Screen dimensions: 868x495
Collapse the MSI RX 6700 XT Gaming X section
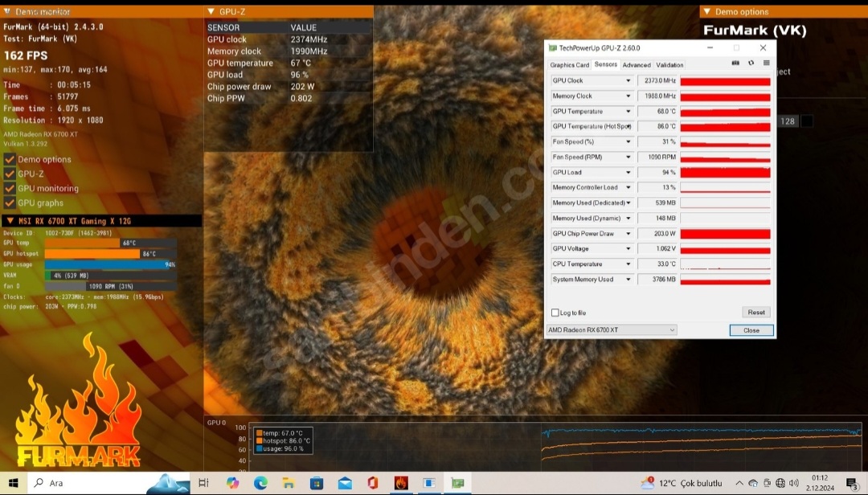point(102,221)
